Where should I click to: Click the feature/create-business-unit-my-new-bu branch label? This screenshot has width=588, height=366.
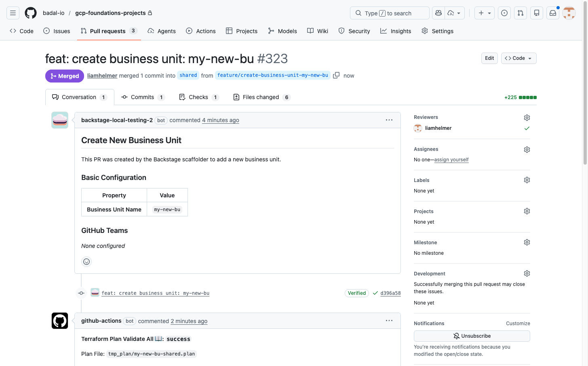(273, 75)
